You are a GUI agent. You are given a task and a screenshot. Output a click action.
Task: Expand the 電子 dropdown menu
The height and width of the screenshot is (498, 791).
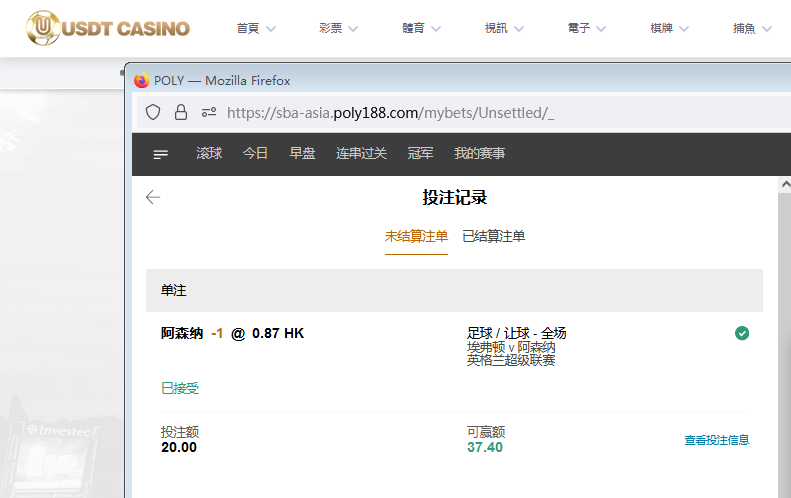586,28
